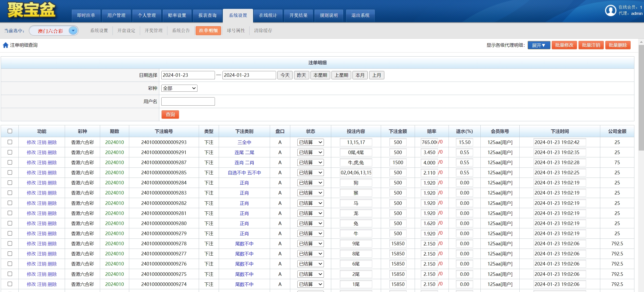Open status dropdown for bet 24010000000009293
This screenshot has width=644, height=292.
pos(310,142)
